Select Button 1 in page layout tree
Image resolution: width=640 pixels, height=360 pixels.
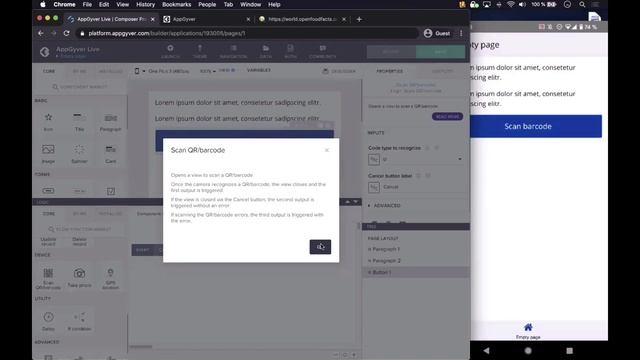click(416, 272)
